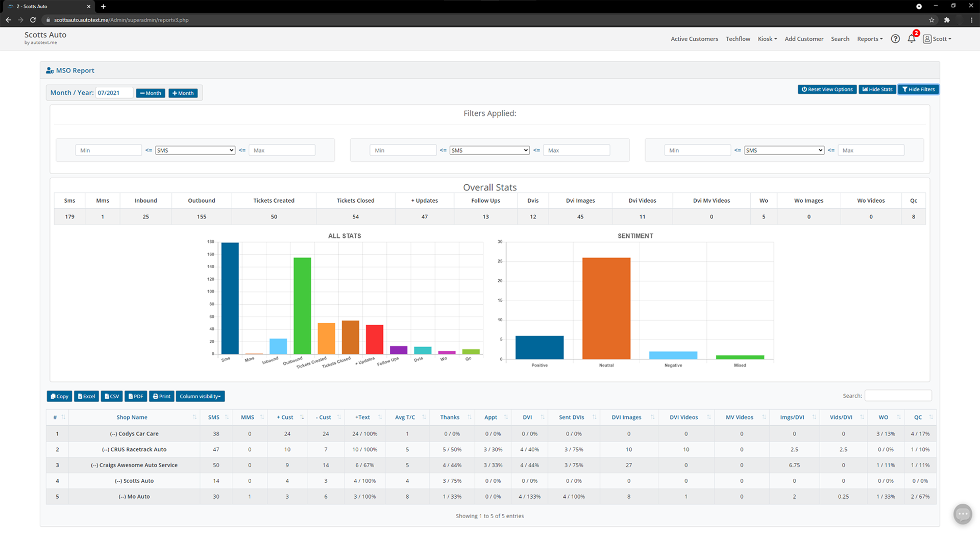The image size is (980, 536).
Task: Export the table as PDF
Action: (x=135, y=396)
